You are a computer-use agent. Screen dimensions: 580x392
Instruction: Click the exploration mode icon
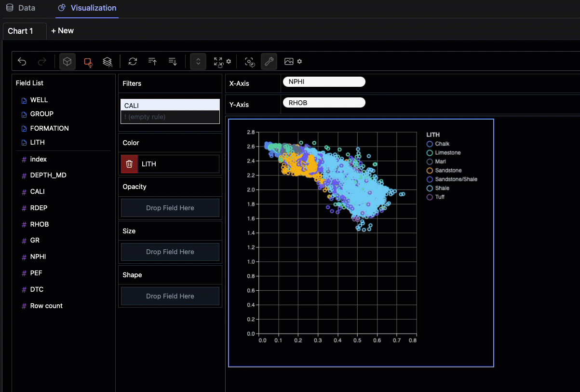(249, 62)
